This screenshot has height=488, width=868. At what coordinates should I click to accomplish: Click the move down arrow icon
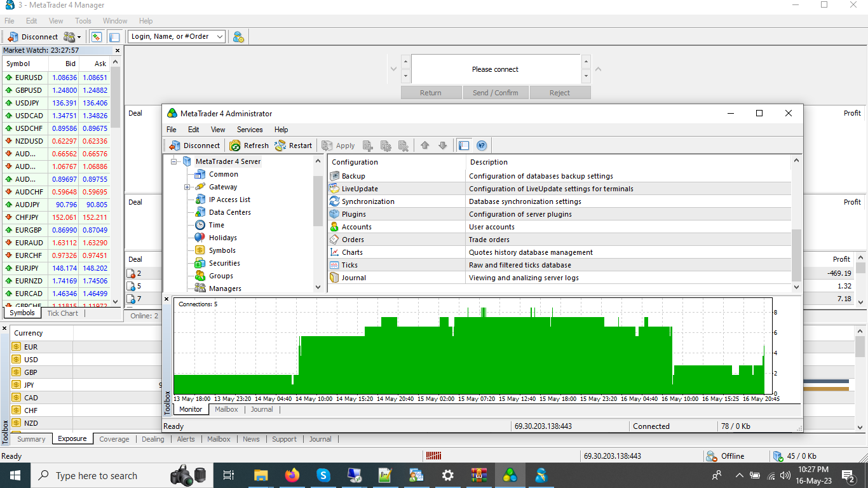pyautogui.click(x=443, y=146)
